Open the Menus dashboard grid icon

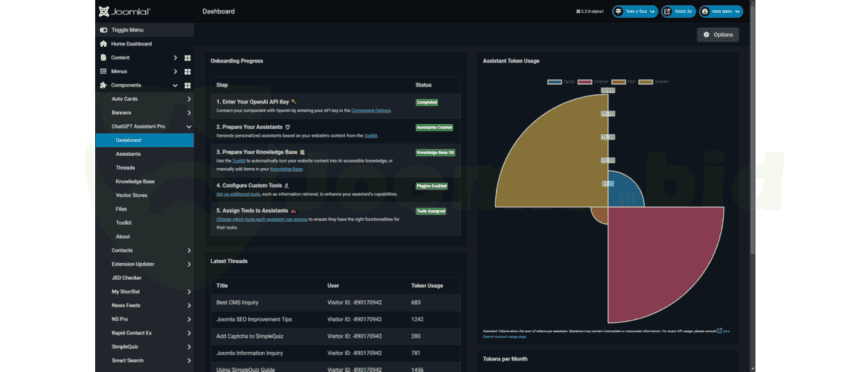click(188, 72)
